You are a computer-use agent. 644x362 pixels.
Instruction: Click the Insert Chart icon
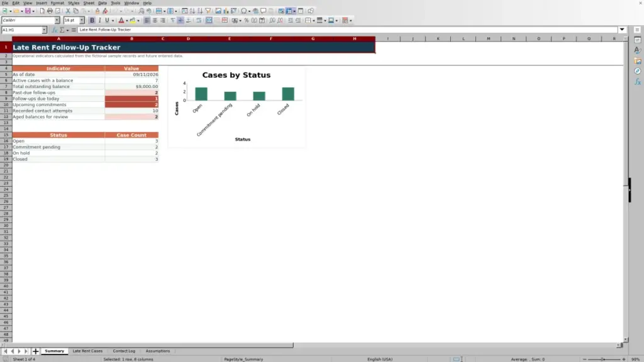click(x=226, y=11)
